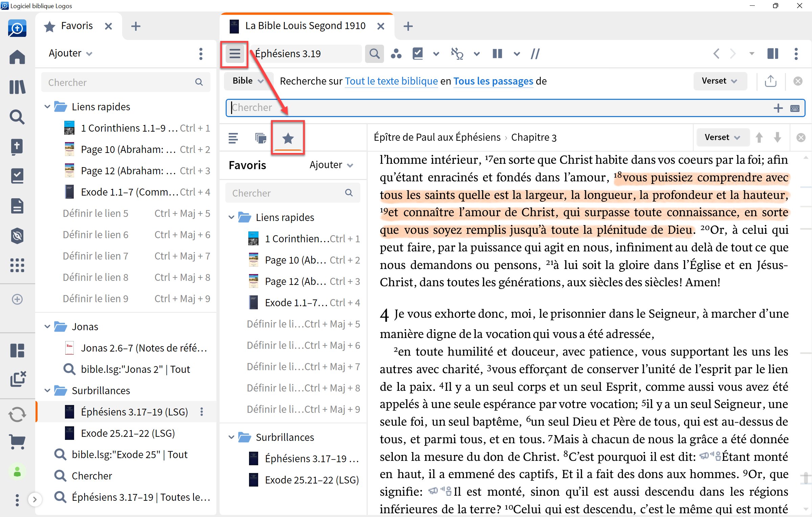Add a new tab next to Favoris
The height and width of the screenshot is (517, 812).
point(136,26)
